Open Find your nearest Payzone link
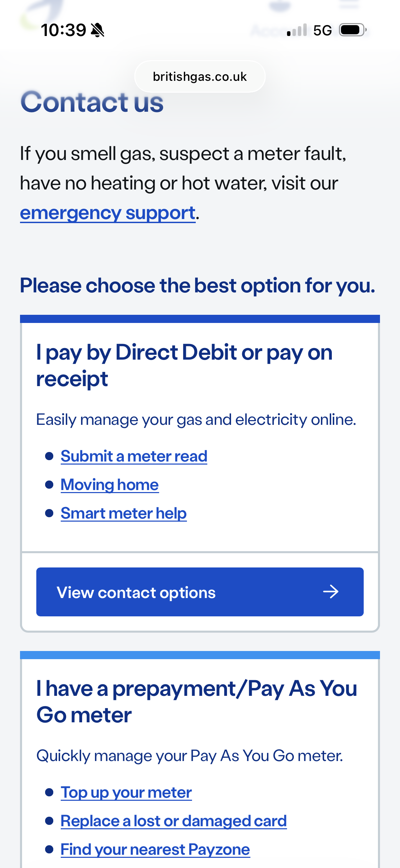 coord(155,849)
